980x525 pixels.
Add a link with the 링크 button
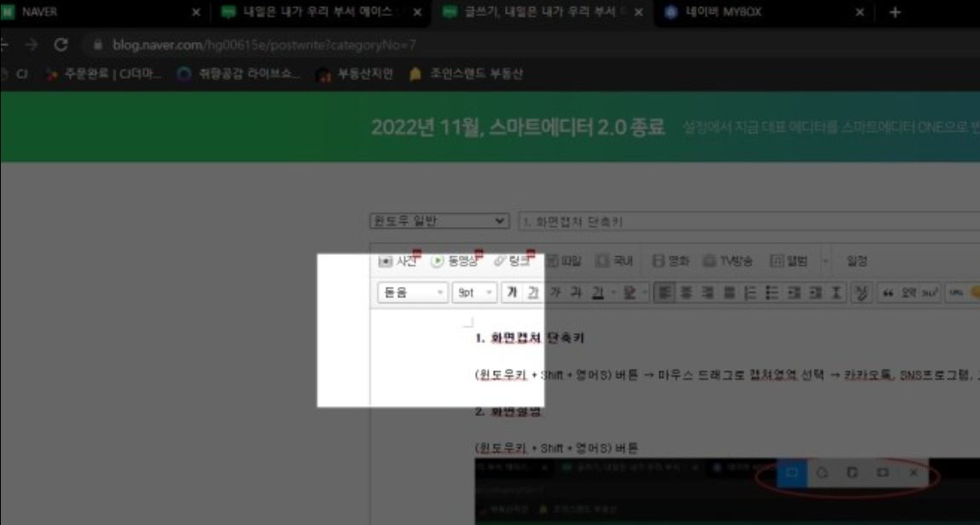click(x=511, y=261)
